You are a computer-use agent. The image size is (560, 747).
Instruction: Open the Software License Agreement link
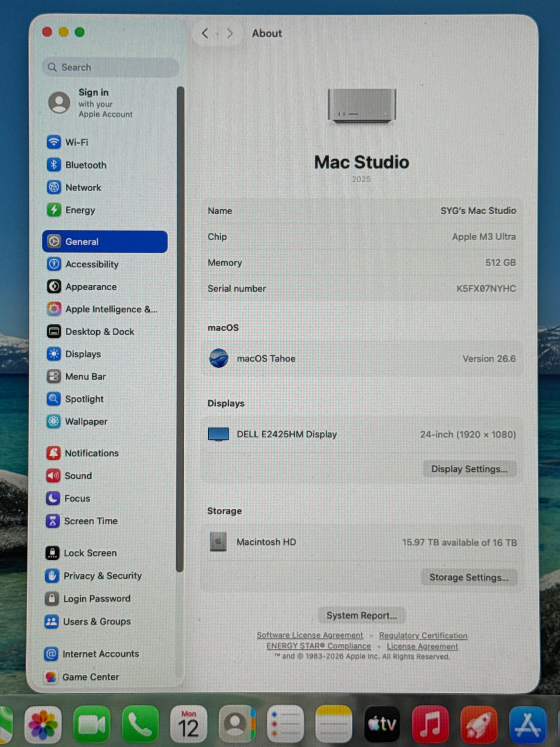tap(310, 635)
